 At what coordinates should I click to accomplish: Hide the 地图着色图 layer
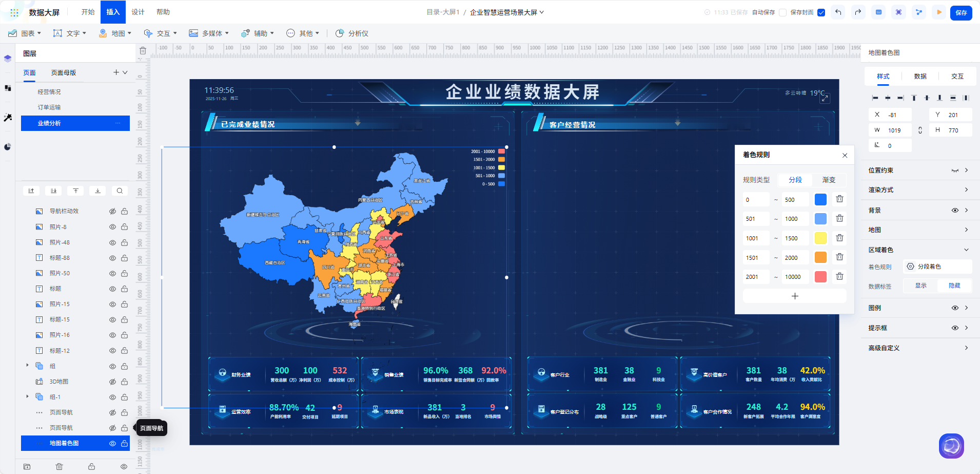[x=112, y=443]
